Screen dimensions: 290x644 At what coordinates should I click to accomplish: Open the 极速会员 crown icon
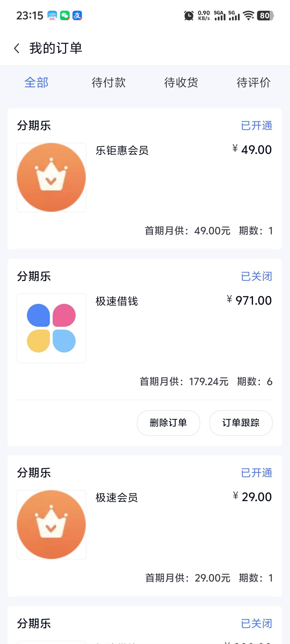click(51, 525)
